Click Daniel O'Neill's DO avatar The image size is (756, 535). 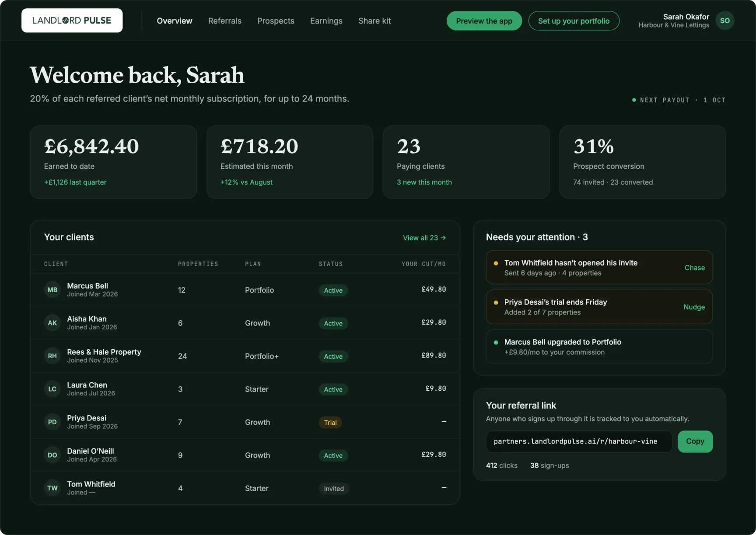[52, 455]
